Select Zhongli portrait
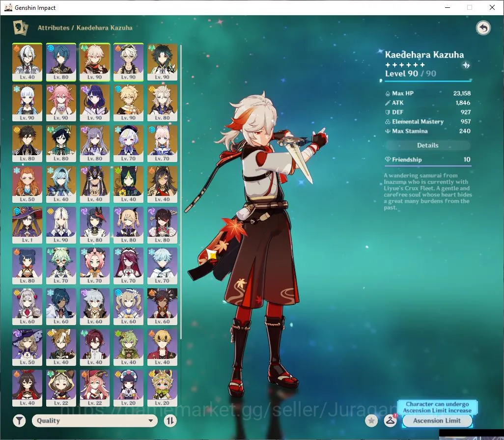 point(28,144)
